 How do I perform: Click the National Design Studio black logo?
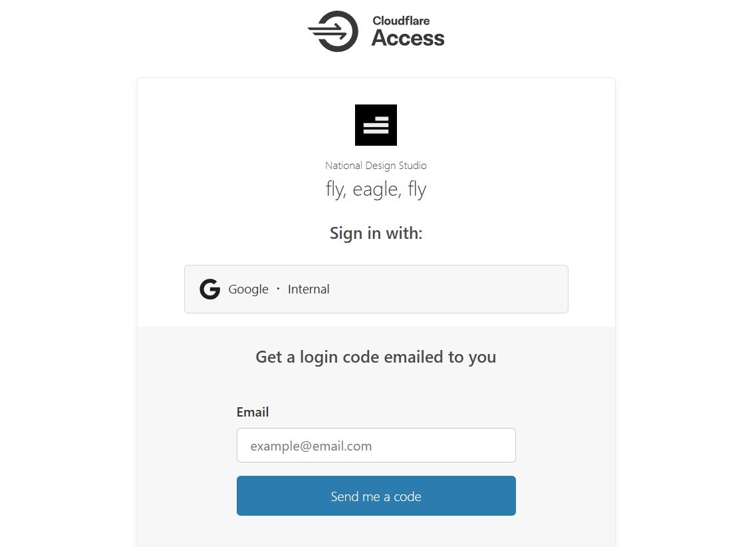coord(376,125)
